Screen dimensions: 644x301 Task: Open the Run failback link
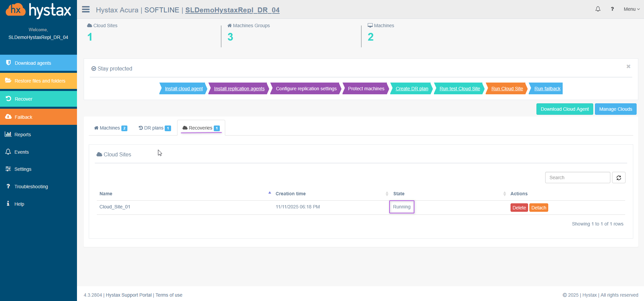tap(547, 89)
